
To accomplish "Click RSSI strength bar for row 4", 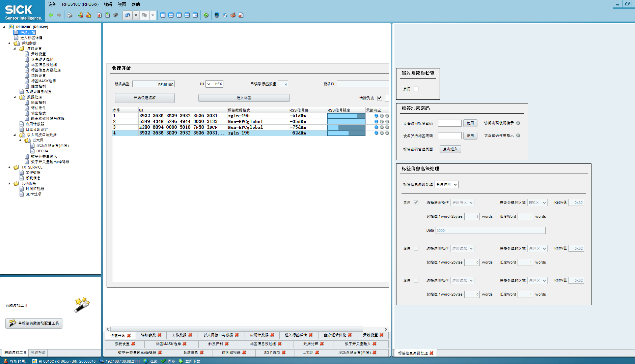I will 346,133.
